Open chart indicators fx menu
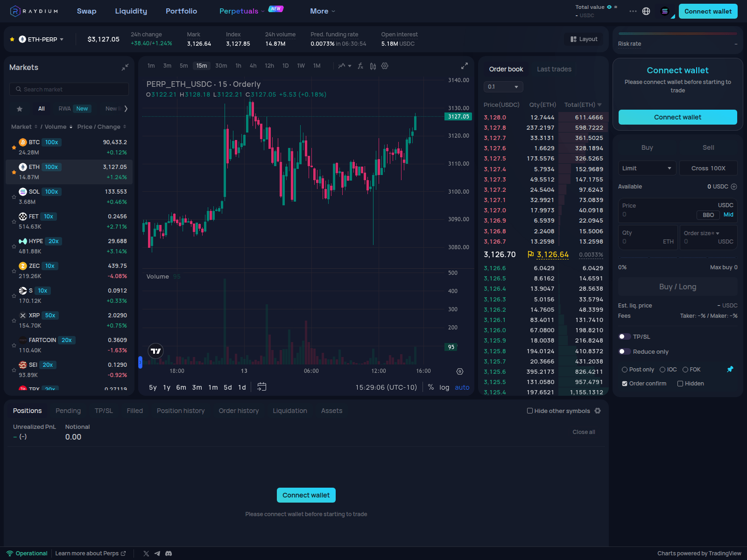This screenshot has width=747, height=560. (x=360, y=66)
